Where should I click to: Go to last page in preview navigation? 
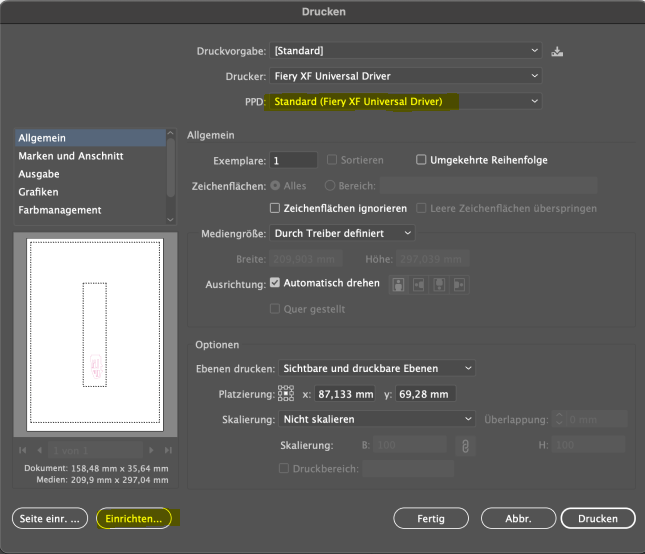[x=168, y=450]
